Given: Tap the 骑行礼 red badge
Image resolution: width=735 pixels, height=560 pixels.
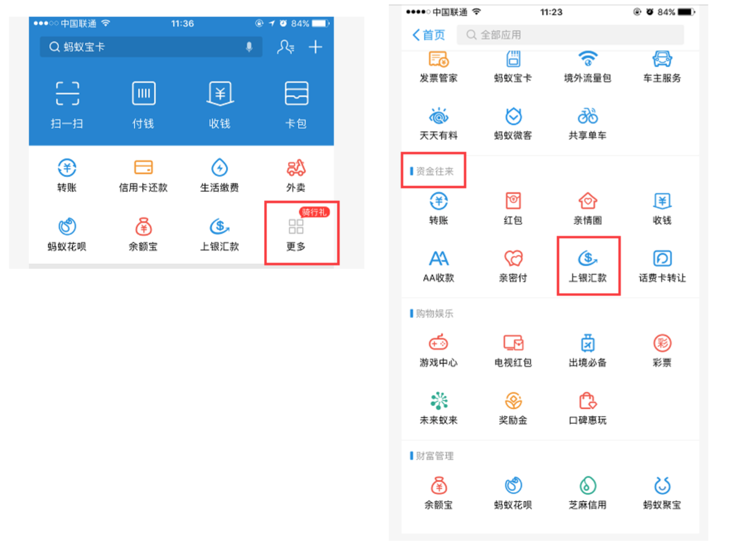Looking at the screenshot, I should [x=314, y=212].
